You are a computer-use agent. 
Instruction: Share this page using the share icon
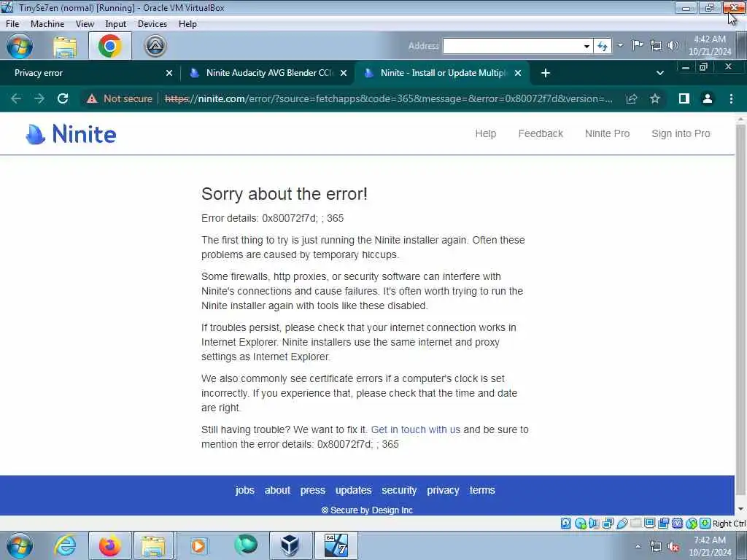(632, 98)
